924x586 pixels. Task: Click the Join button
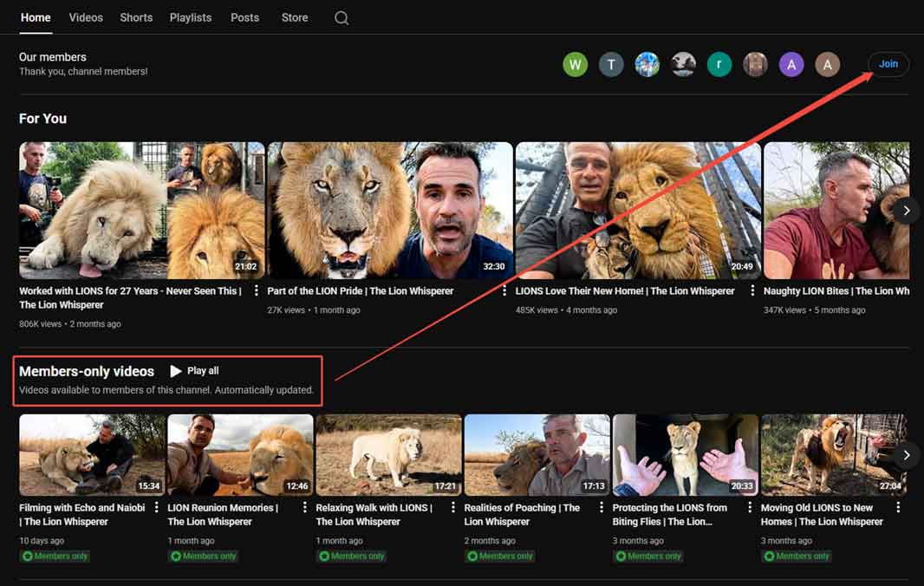click(x=888, y=63)
